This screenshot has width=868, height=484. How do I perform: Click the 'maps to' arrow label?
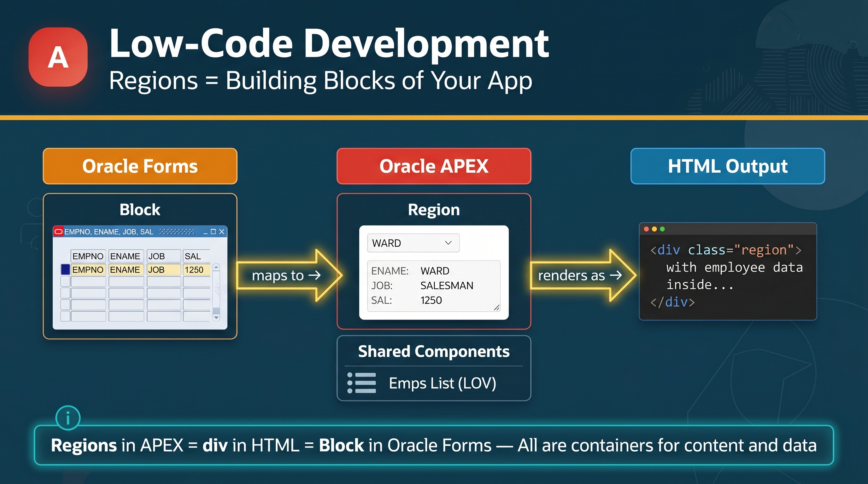point(286,275)
